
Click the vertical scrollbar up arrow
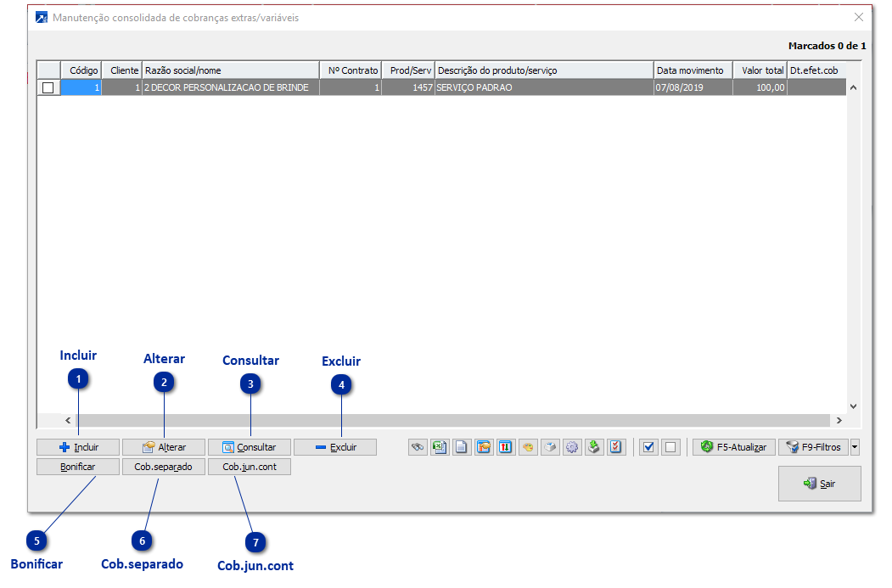coord(853,87)
